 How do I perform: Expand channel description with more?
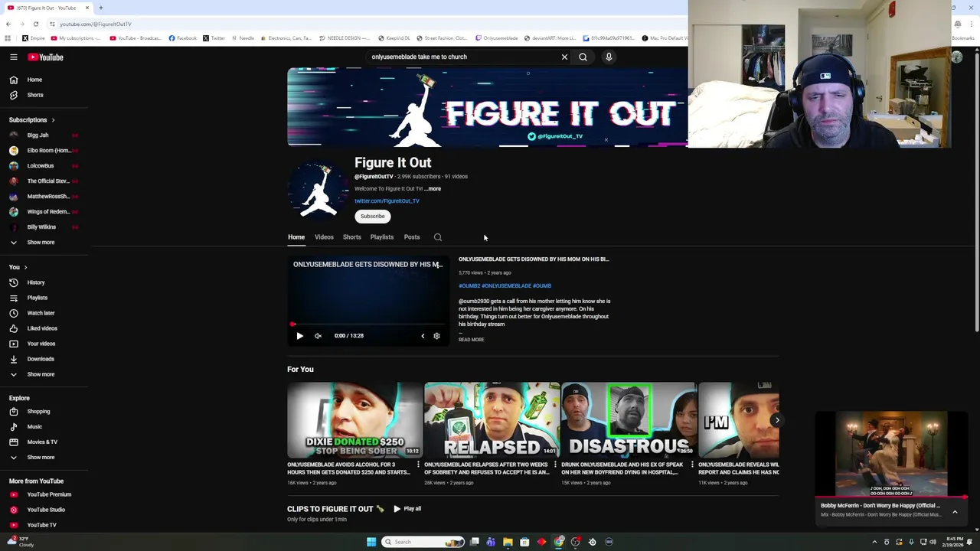coord(433,189)
